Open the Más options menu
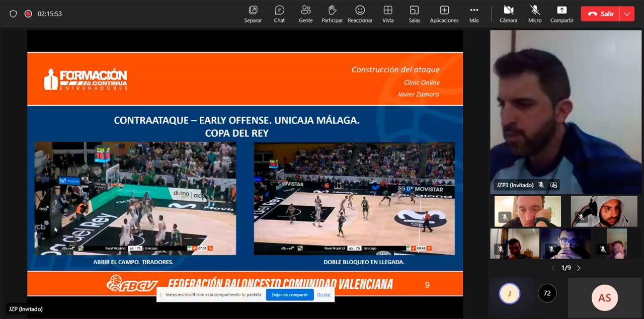The height and width of the screenshot is (319, 644). (474, 14)
